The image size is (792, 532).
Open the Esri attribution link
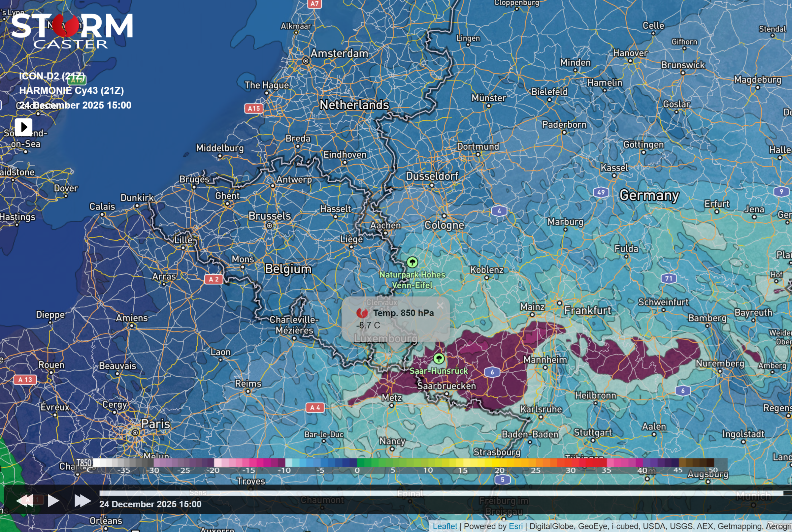[x=515, y=526]
